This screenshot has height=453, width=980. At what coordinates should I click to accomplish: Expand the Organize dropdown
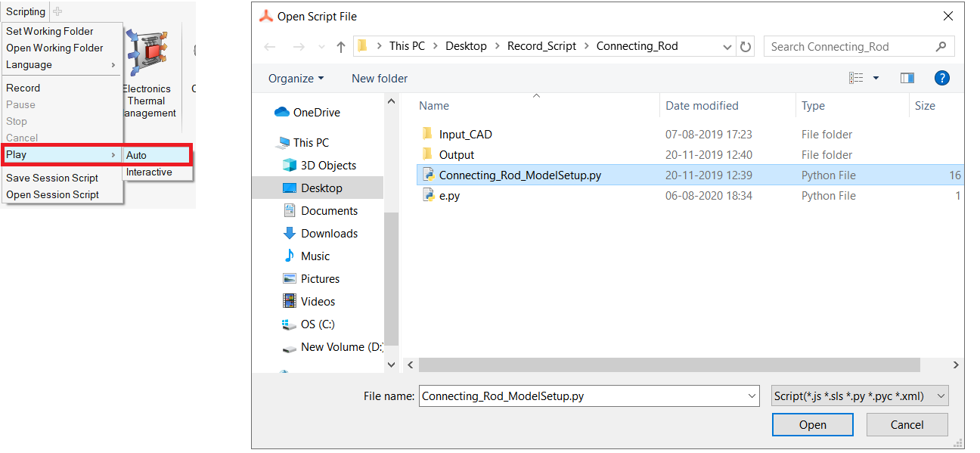click(x=296, y=79)
